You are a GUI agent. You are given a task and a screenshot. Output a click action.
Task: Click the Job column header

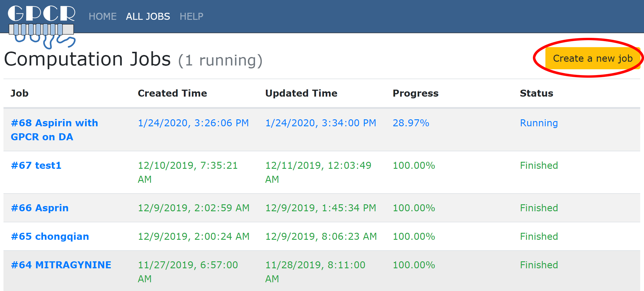click(x=19, y=93)
